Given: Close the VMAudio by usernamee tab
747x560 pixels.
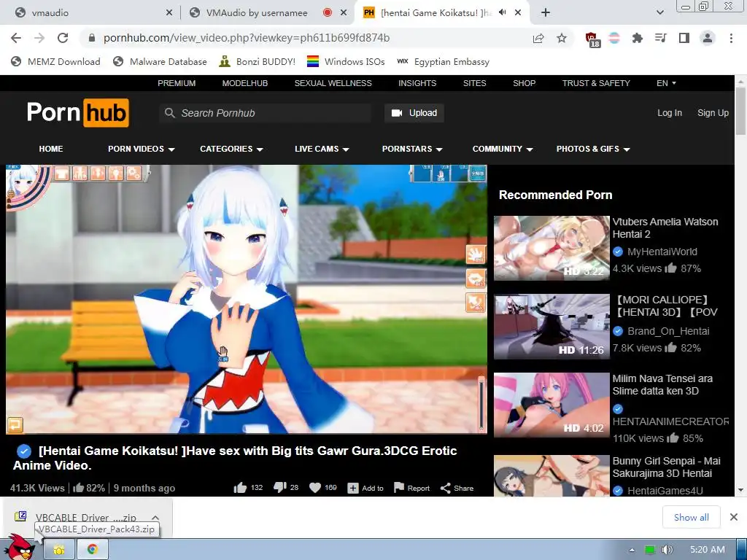Looking at the screenshot, I should coord(344,13).
